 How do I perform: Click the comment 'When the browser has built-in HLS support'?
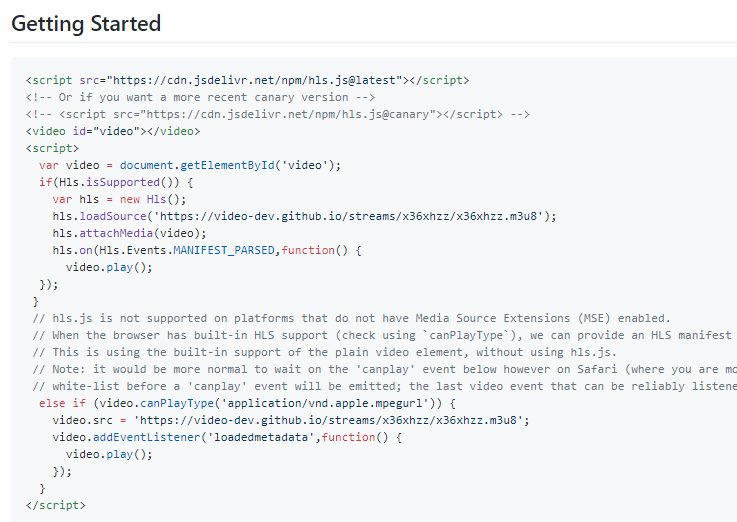point(384,335)
